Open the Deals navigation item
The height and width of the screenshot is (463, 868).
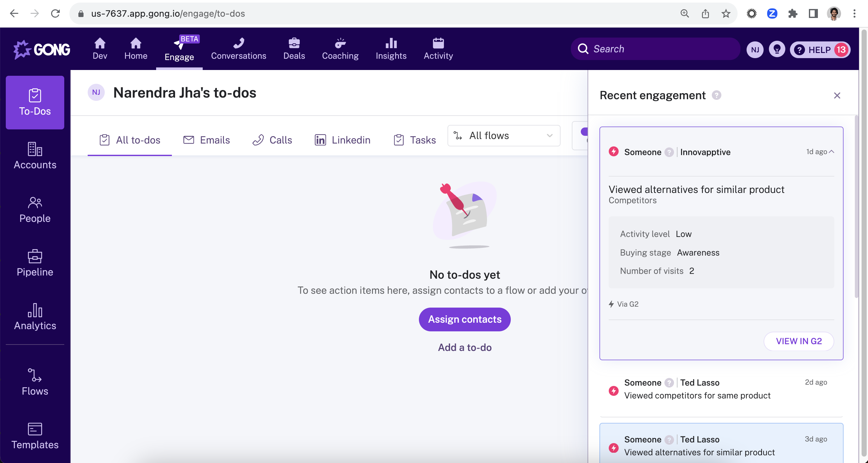point(294,49)
